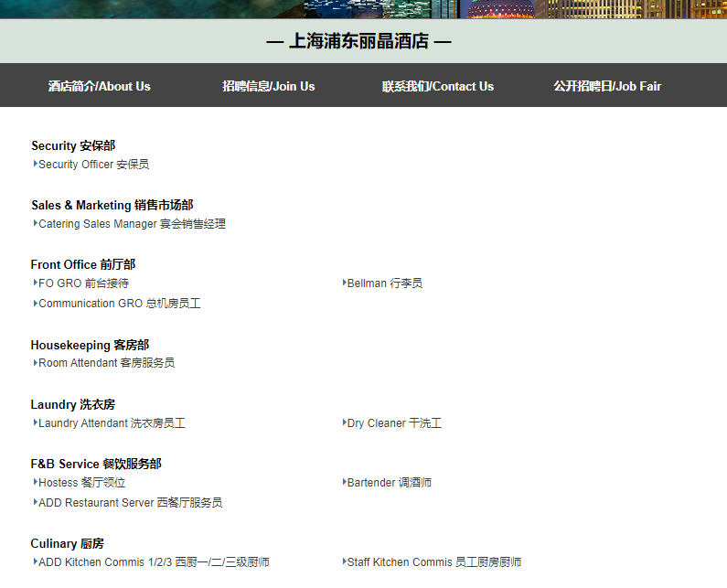
Task: Click the arrow beside Bellman
Action: pos(345,283)
